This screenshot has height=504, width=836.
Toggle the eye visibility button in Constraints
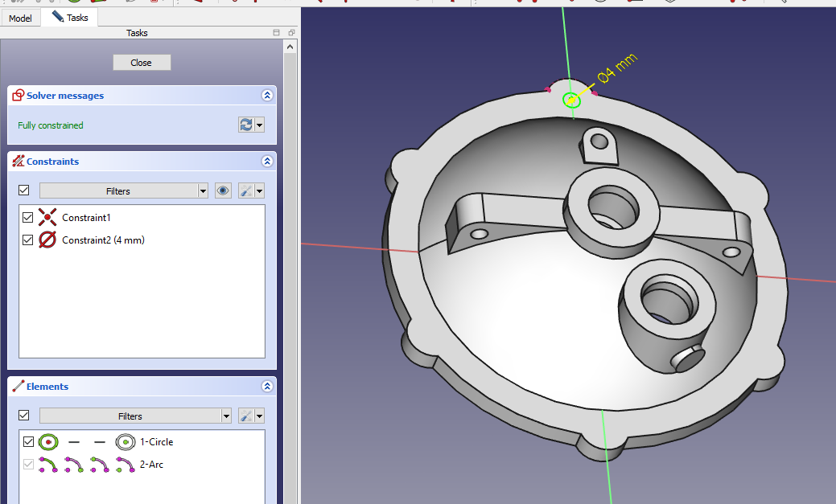click(224, 191)
